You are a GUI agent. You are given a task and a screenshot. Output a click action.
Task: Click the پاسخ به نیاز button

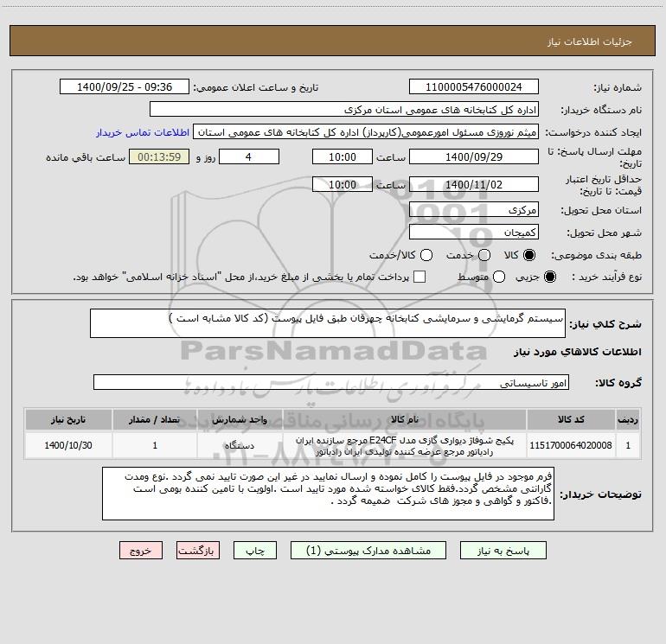coord(503,551)
